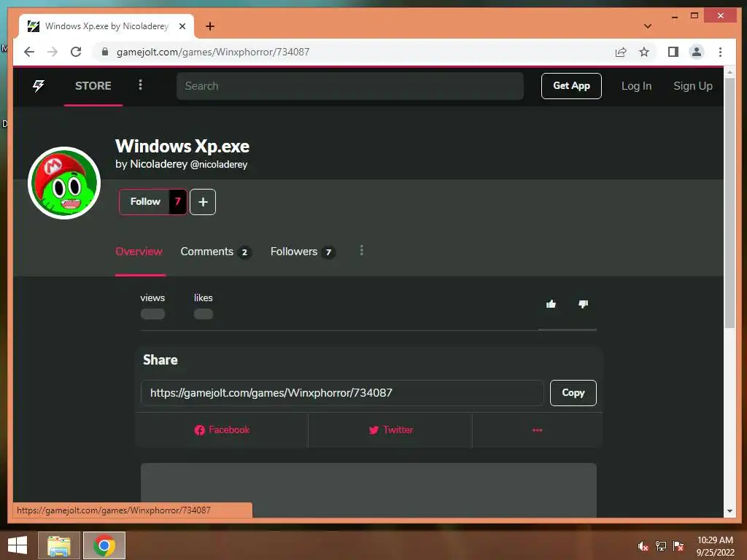Click the views stat label

[x=152, y=298]
